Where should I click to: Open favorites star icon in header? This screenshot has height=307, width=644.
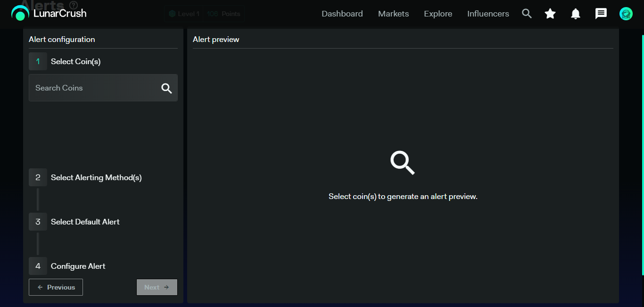pyautogui.click(x=550, y=14)
